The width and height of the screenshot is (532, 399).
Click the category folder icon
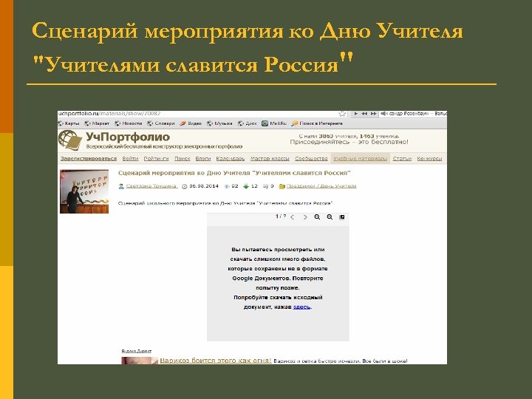(x=282, y=186)
